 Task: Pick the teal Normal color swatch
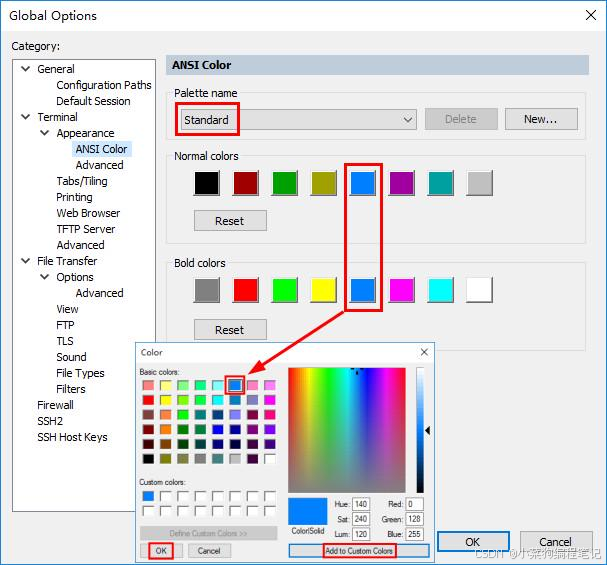point(441,183)
